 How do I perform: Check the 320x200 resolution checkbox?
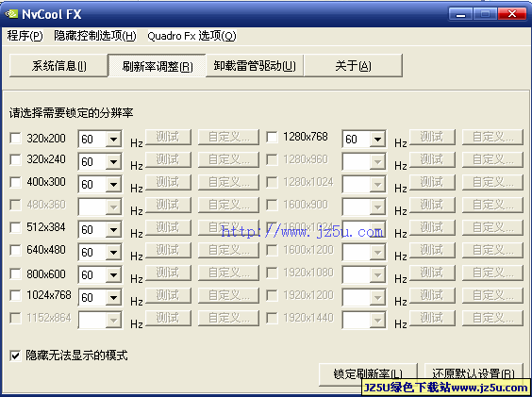pos(16,139)
